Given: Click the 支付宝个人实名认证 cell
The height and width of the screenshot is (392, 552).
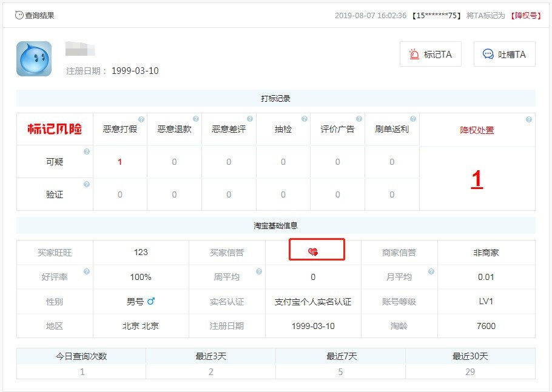Looking at the screenshot, I should click(313, 302).
